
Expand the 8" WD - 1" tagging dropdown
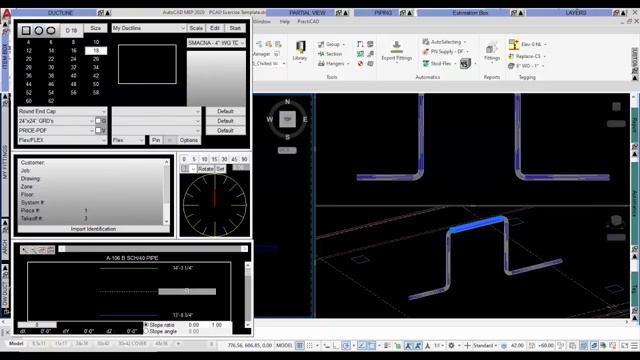[543, 66]
